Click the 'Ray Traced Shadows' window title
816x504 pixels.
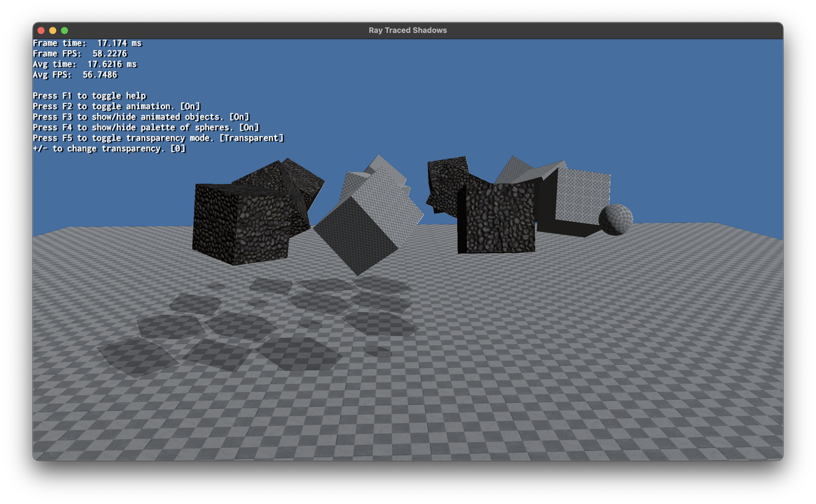tap(408, 31)
